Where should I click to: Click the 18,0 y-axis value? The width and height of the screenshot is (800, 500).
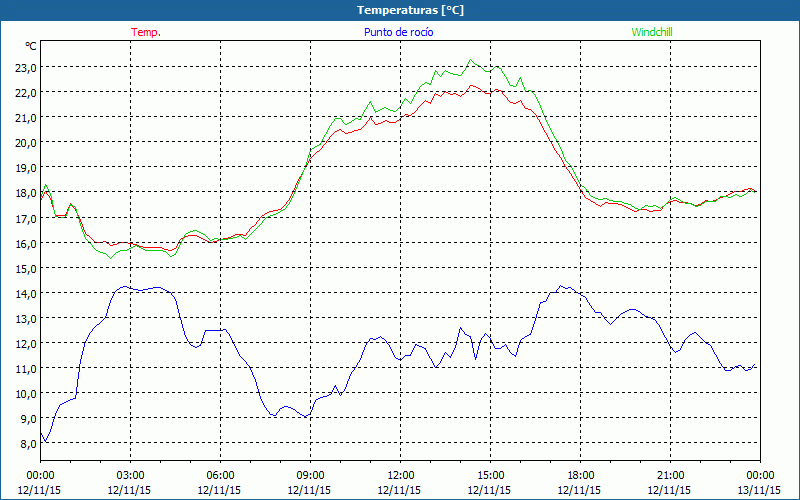click(x=26, y=193)
